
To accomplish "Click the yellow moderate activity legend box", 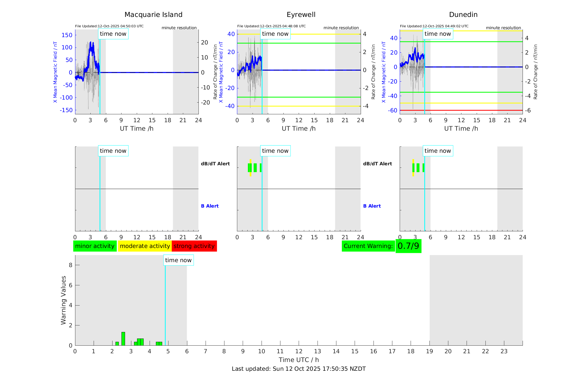I will click(145, 246).
